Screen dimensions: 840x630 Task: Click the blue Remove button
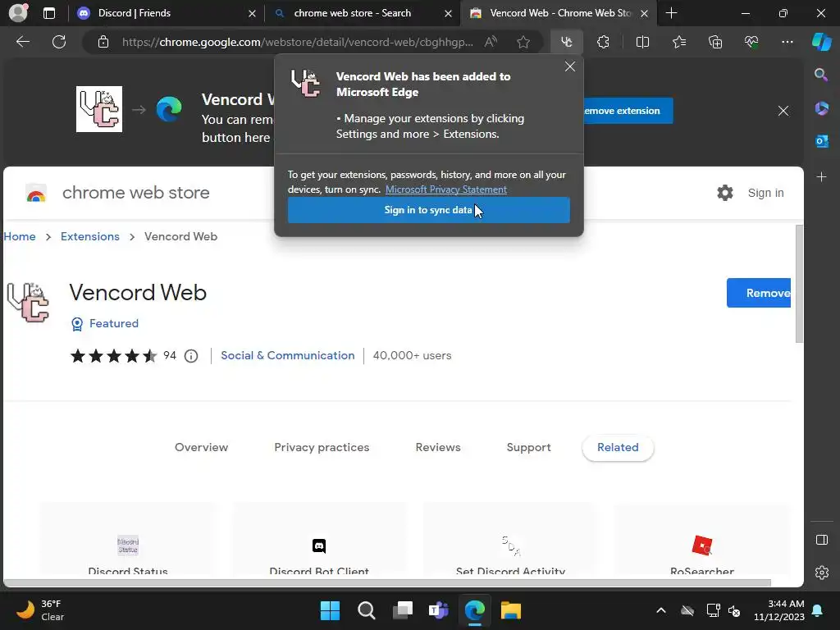(759, 293)
